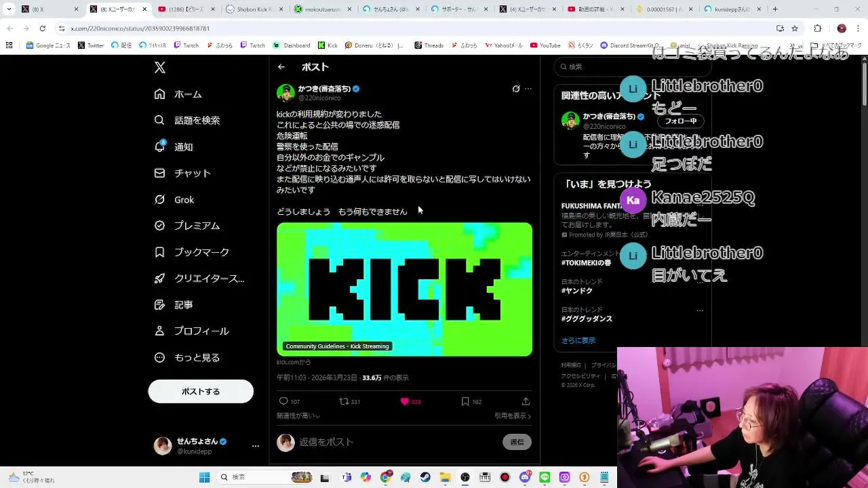Open the browser extensions puzzle icon
Viewport: 868px width, 488px height.
(x=817, y=28)
